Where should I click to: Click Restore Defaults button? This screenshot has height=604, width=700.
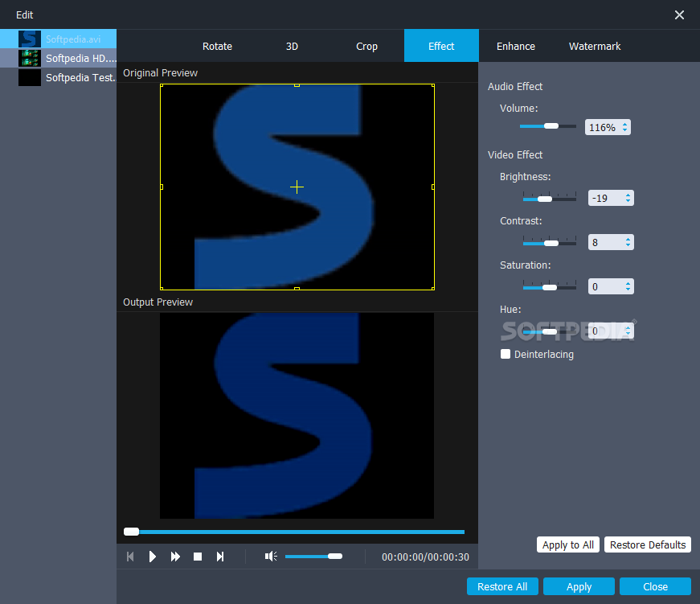coord(648,545)
